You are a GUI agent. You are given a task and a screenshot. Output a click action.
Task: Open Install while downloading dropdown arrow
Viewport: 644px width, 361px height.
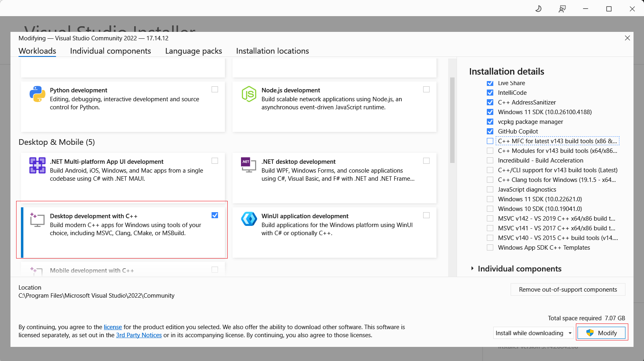[570, 333]
